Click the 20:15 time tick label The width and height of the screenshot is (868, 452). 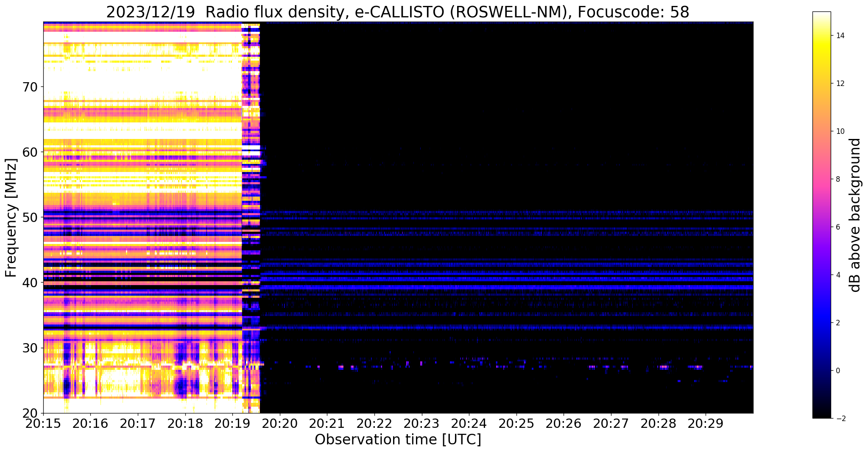click(x=43, y=423)
